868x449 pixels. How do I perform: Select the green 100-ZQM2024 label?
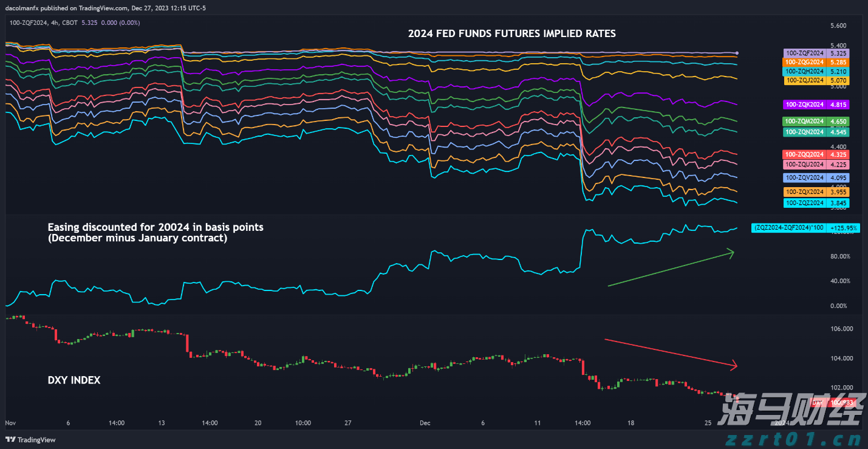[x=817, y=122]
